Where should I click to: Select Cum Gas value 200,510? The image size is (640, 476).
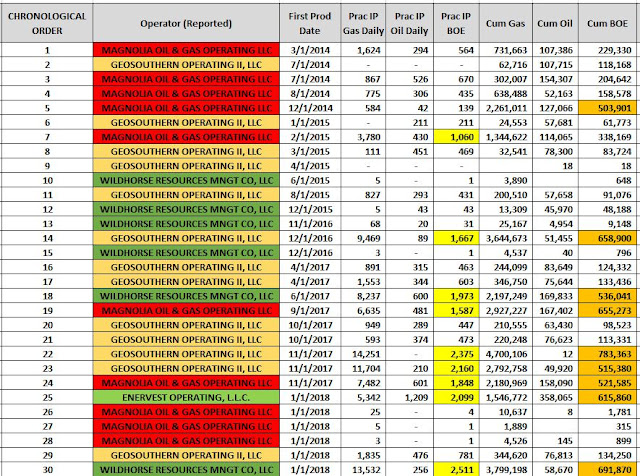(505, 195)
